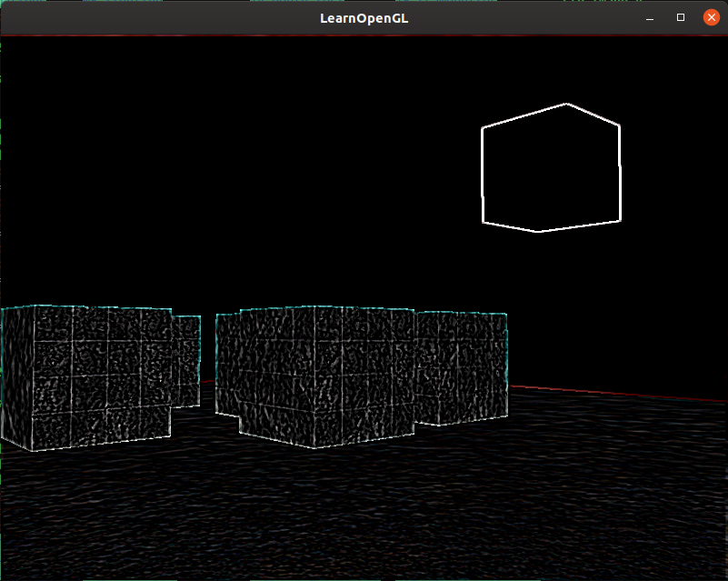This screenshot has height=581, width=728.
Task: Click the left edge of the white outline
Action: click(x=482, y=175)
